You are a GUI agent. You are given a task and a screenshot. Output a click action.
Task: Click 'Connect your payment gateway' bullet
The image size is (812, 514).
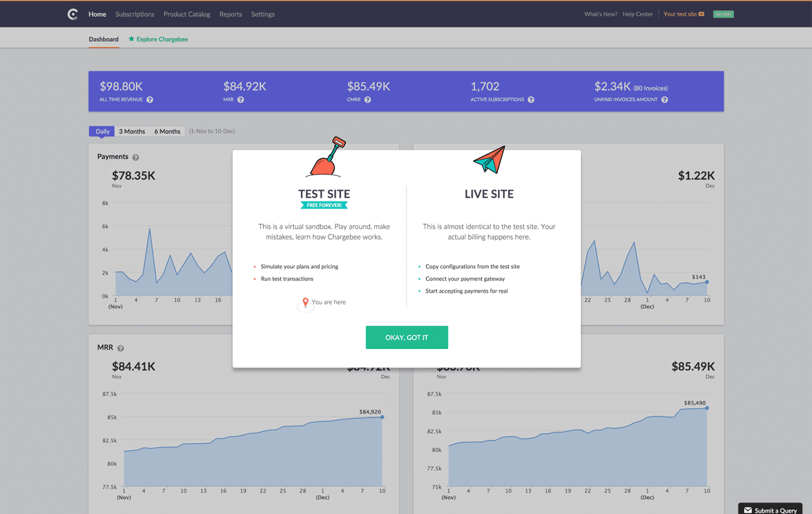pos(465,279)
